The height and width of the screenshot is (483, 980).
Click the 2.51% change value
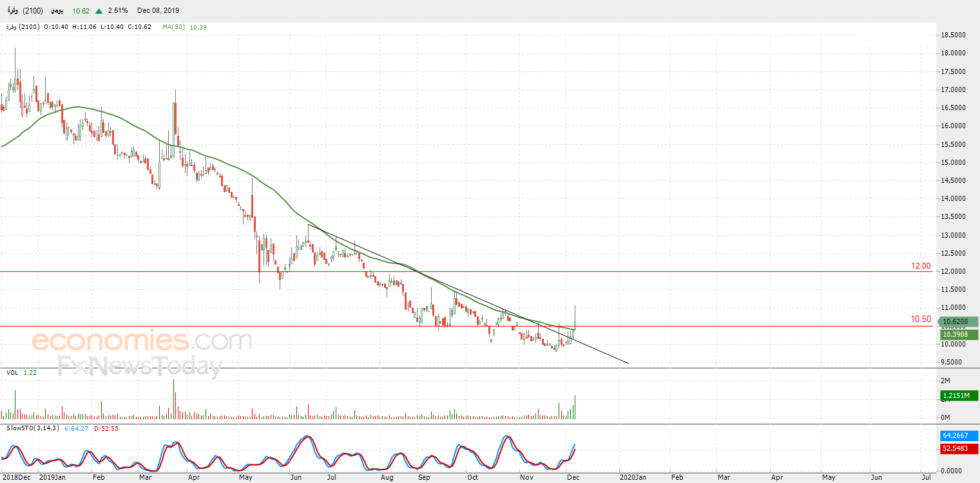[x=117, y=11]
